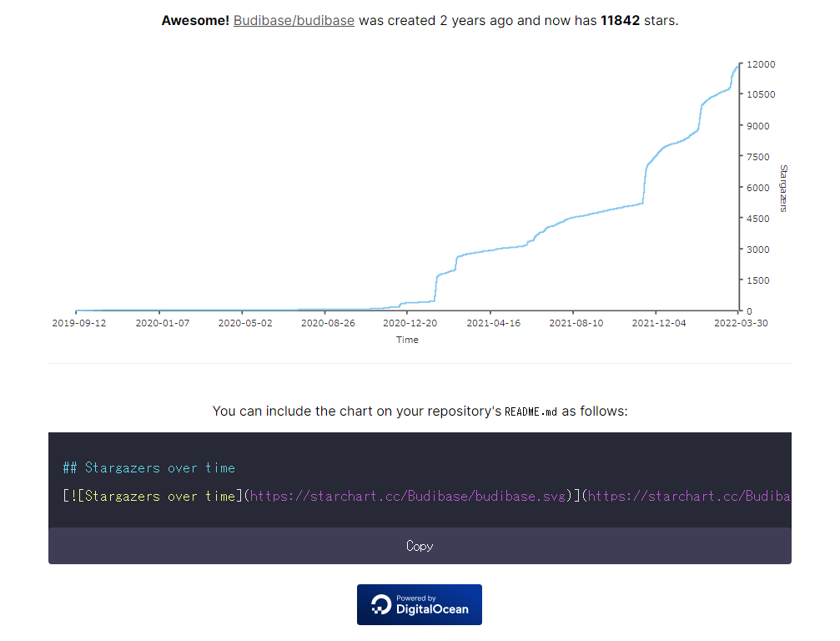
Task: Click the 6000 tick on the y-axis
Action: pos(759,188)
